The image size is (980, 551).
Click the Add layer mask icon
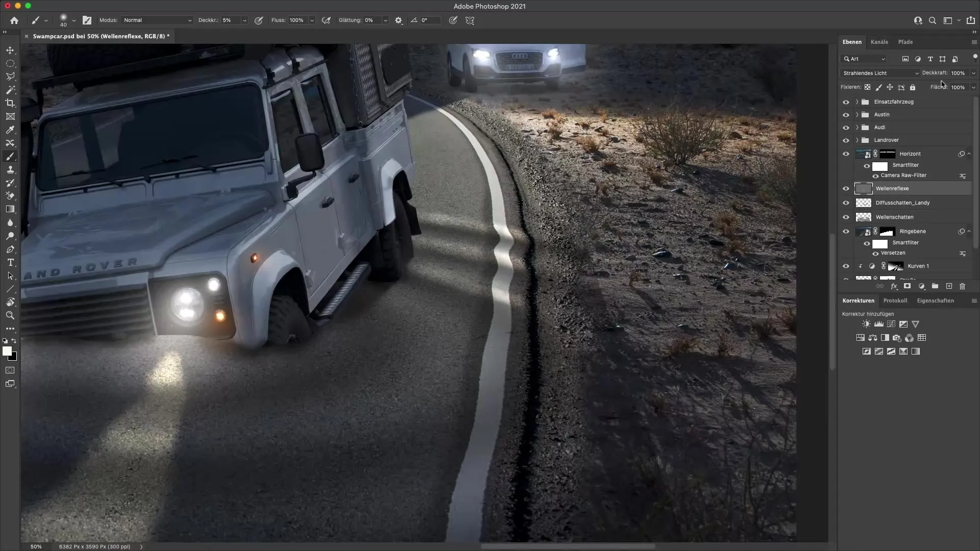908,286
